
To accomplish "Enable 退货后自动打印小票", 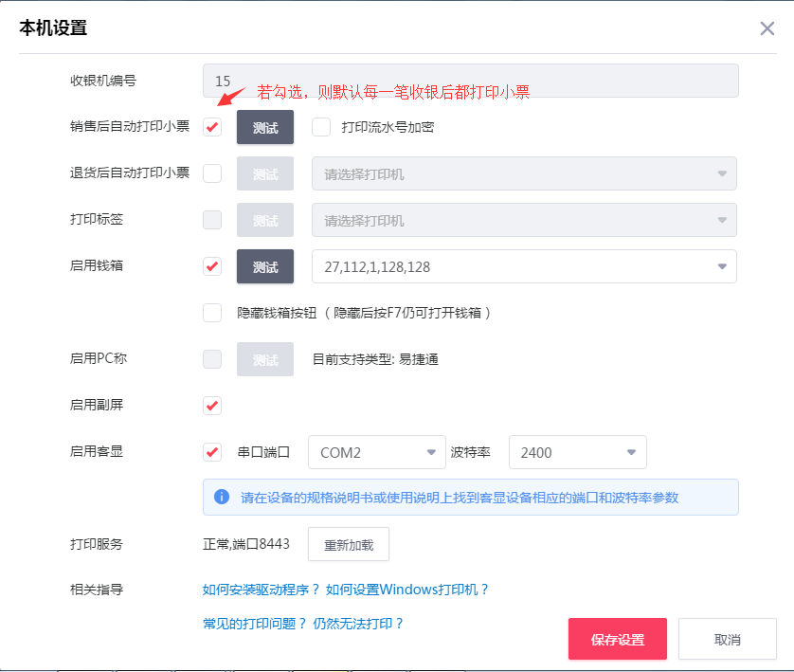I will tap(211, 173).
